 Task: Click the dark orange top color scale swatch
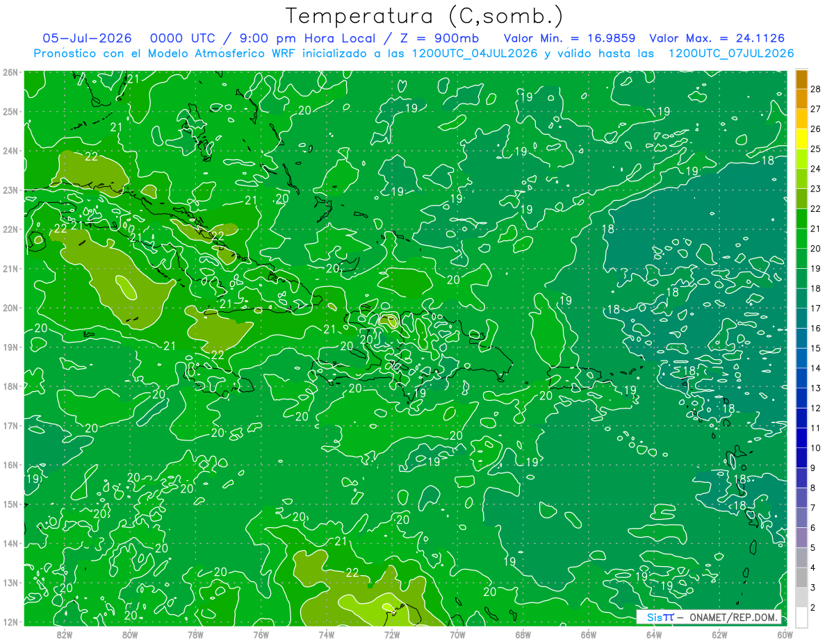click(x=801, y=79)
